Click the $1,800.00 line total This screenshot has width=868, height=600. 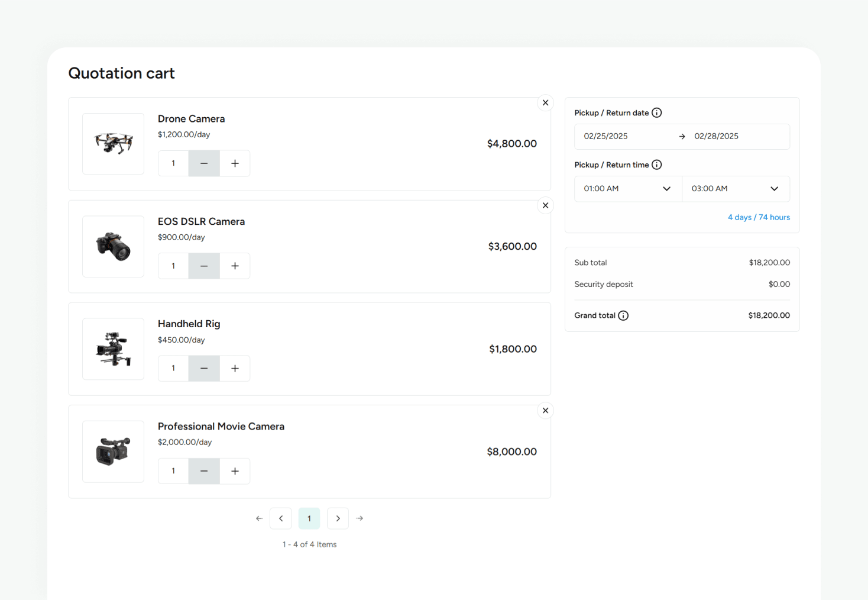click(513, 349)
